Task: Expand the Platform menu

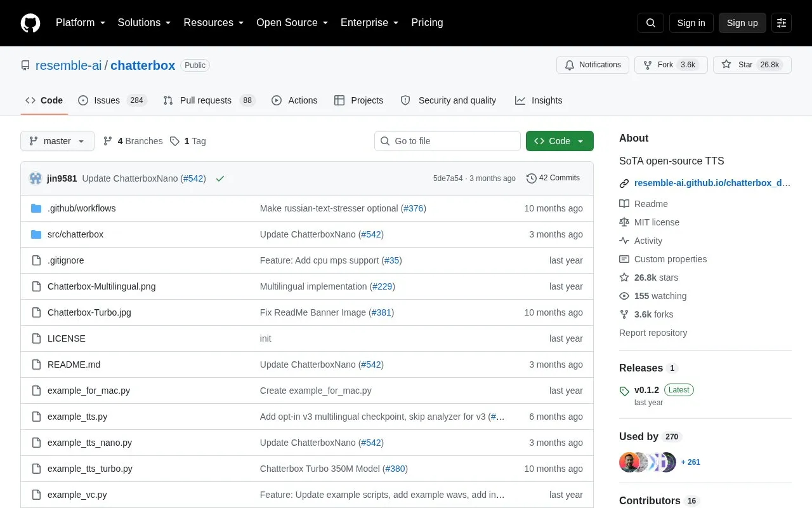Action: click(x=81, y=23)
